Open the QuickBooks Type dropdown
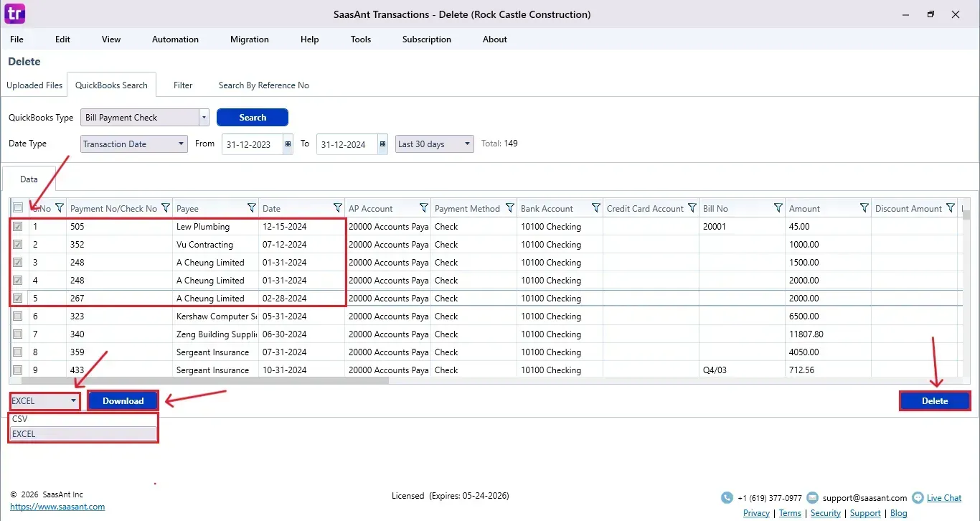Viewport: 980px width, 521px height. [145, 118]
